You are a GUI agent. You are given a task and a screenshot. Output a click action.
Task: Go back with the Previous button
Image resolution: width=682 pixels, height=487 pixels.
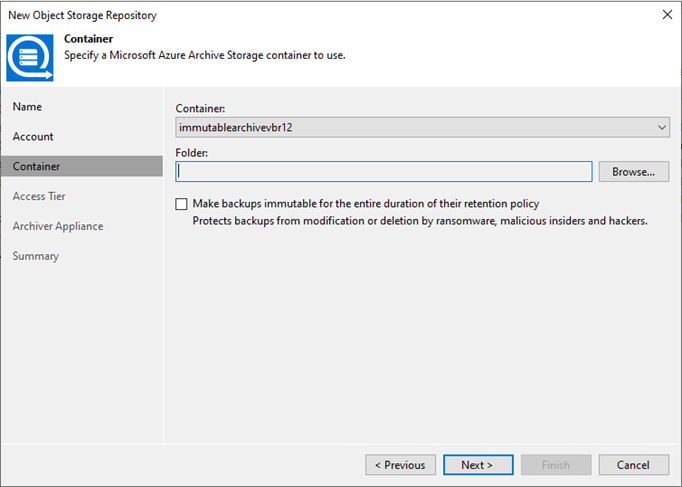[x=400, y=465]
